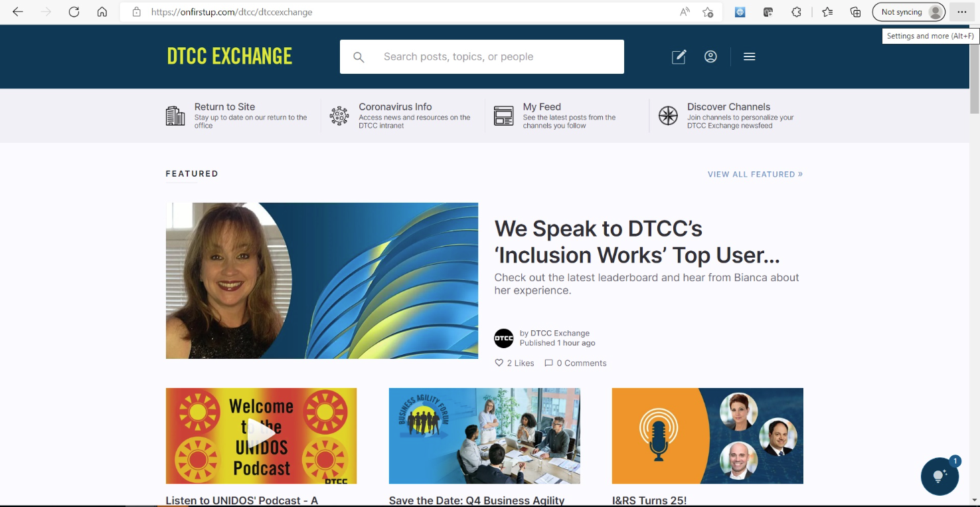Click the browser forward arrow
The height and width of the screenshot is (507, 980).
(46, 12)
